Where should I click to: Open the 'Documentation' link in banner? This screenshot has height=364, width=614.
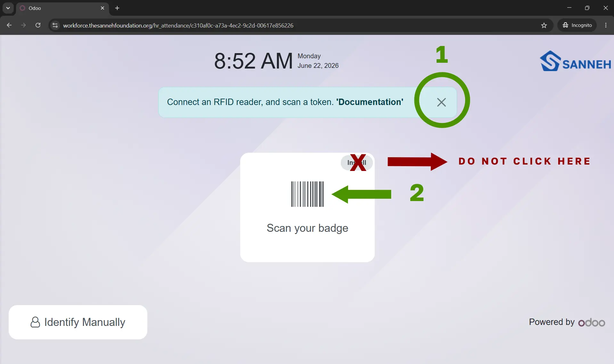[370, 102]
